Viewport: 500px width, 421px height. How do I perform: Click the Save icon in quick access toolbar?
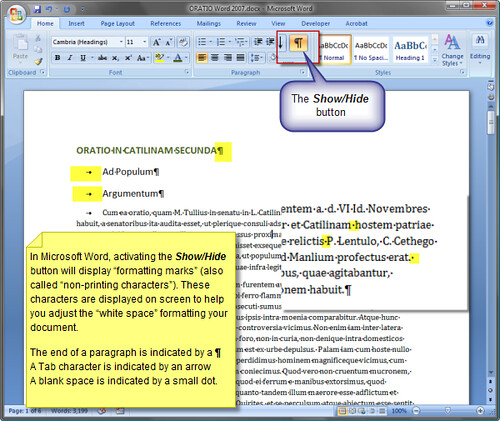tap(37, 9)
